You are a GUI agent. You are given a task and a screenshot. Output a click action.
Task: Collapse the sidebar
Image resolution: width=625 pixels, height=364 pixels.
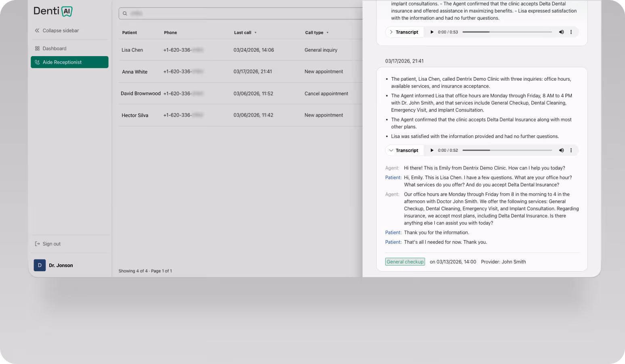pos(57,31)
